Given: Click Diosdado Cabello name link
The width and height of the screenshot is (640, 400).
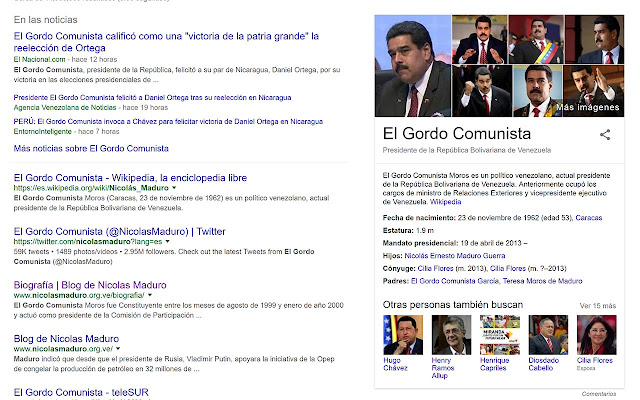Looking at the screenshot, I should tap(543, 364).
